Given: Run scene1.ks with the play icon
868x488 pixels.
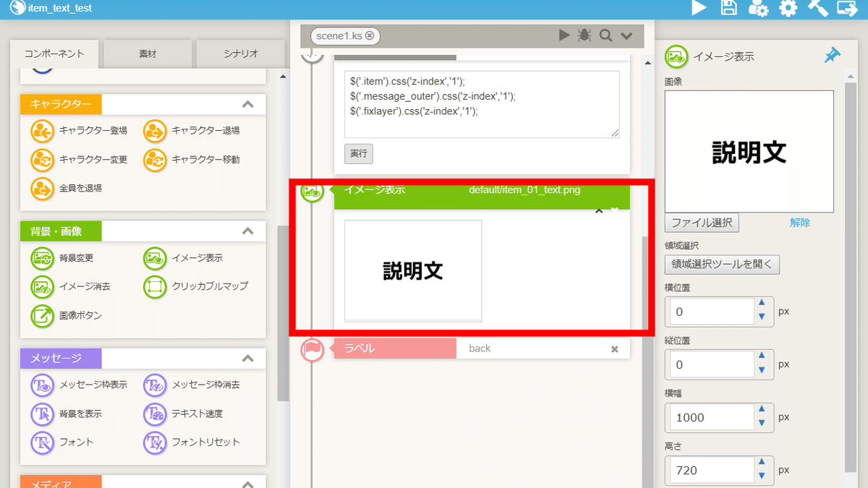Looking at the screenshot, I should [564, 35].
